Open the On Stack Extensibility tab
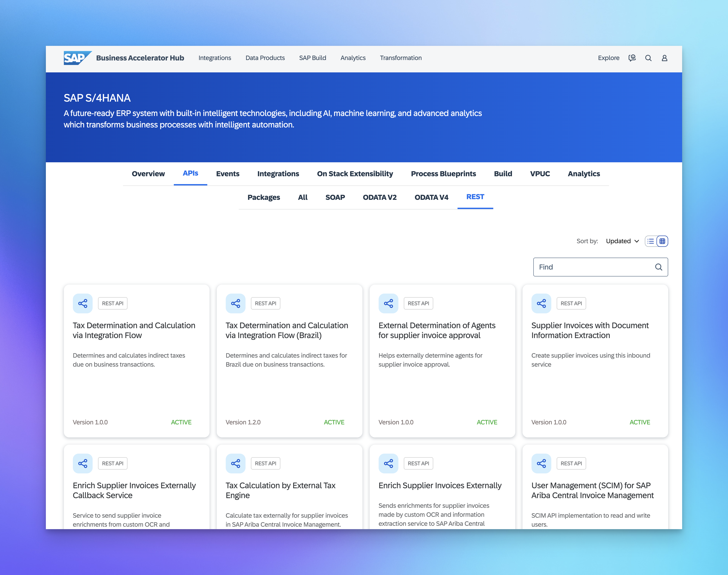This screenshot has width=728, height=575. point(355,174)
